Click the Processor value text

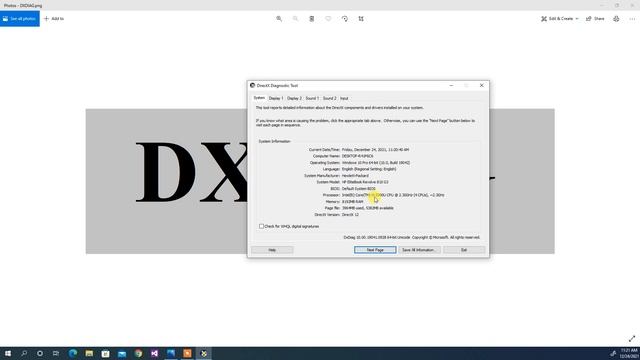click(x=393, y=195)
